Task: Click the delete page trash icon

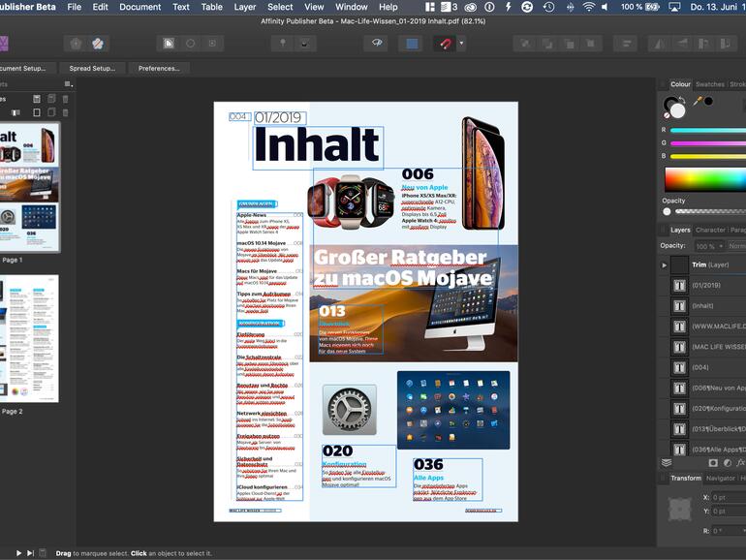Action: [66, 112]
